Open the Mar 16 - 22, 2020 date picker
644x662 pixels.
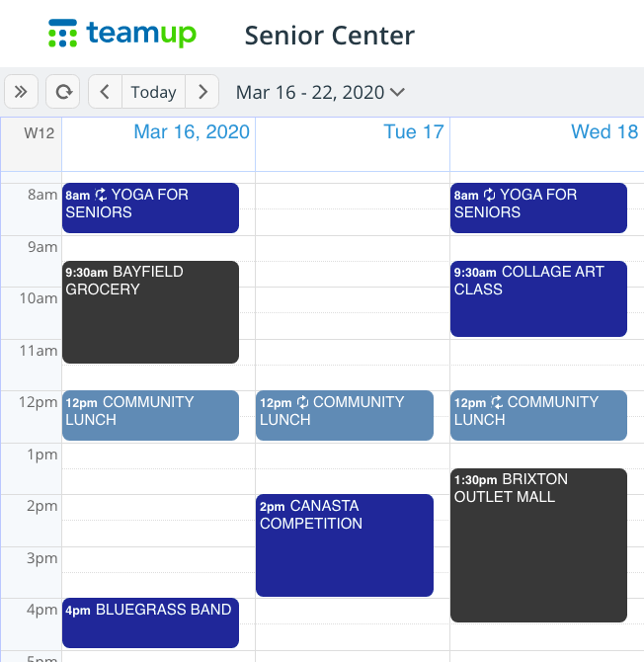[x=320, y=92]
